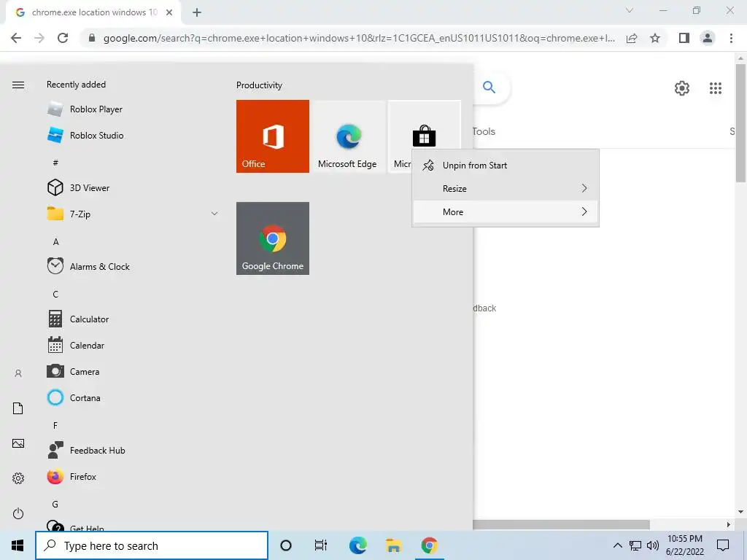Open Documents from Start sidebar

point(18,408)
